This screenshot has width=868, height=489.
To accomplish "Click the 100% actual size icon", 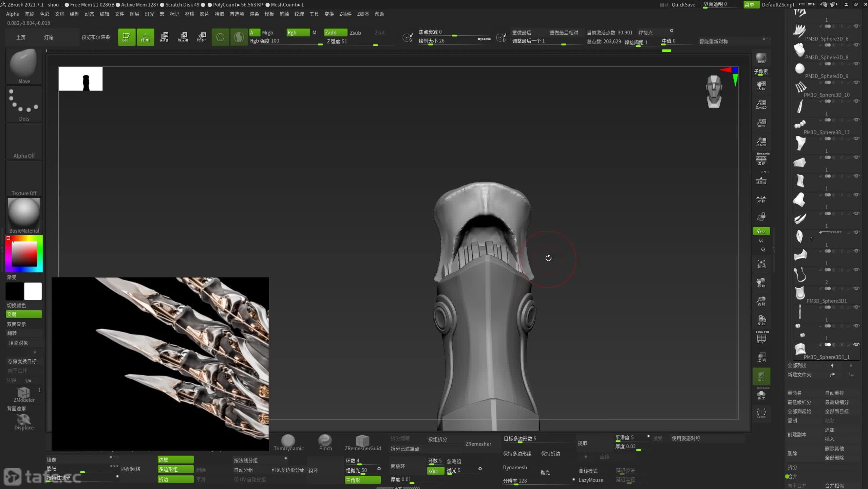I will (x=761, y=123).
